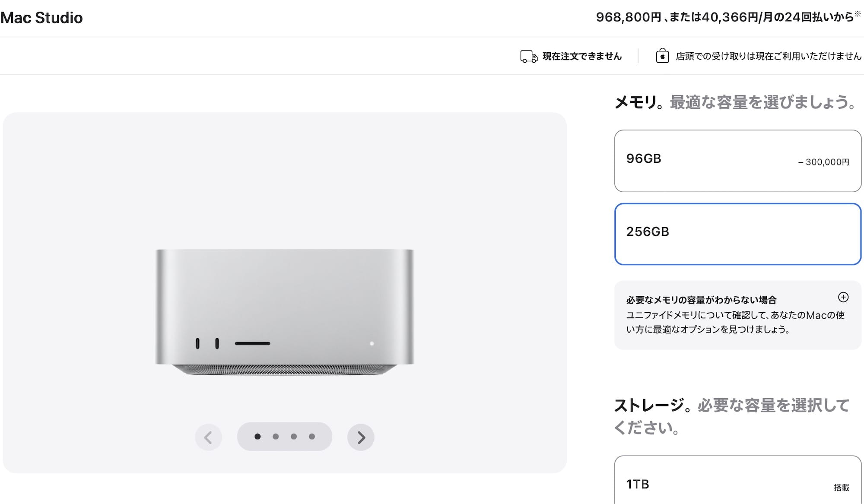Open the price footnote ※ marker
The width and height of the screenshot is (864, 504).
[x=858, y=14]
